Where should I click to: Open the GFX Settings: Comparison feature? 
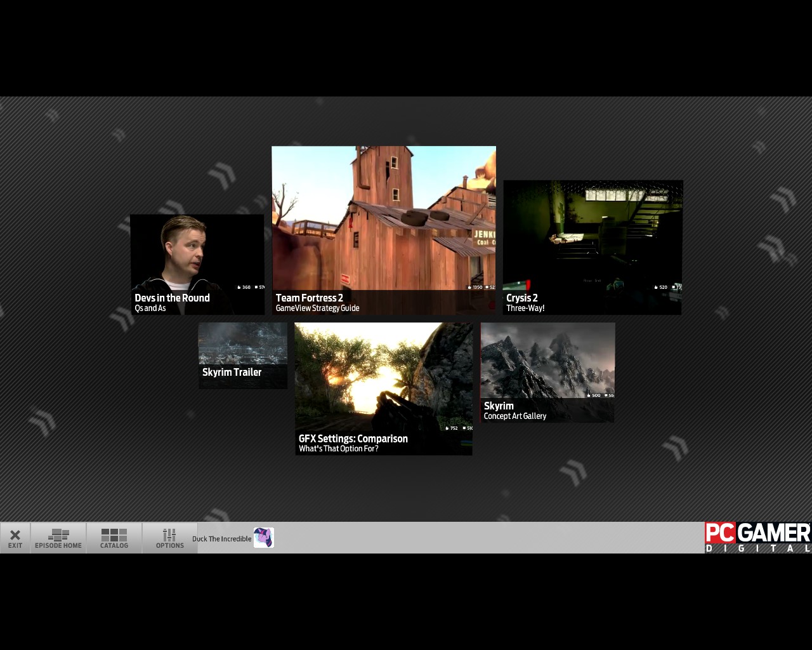(x=384, y=388)
